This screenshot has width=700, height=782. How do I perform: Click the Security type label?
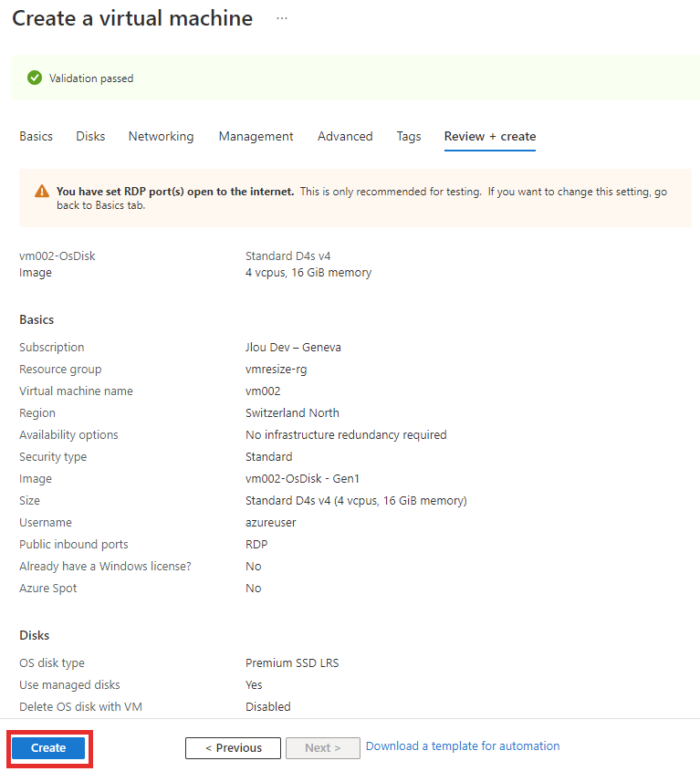[x=53, y=457]
